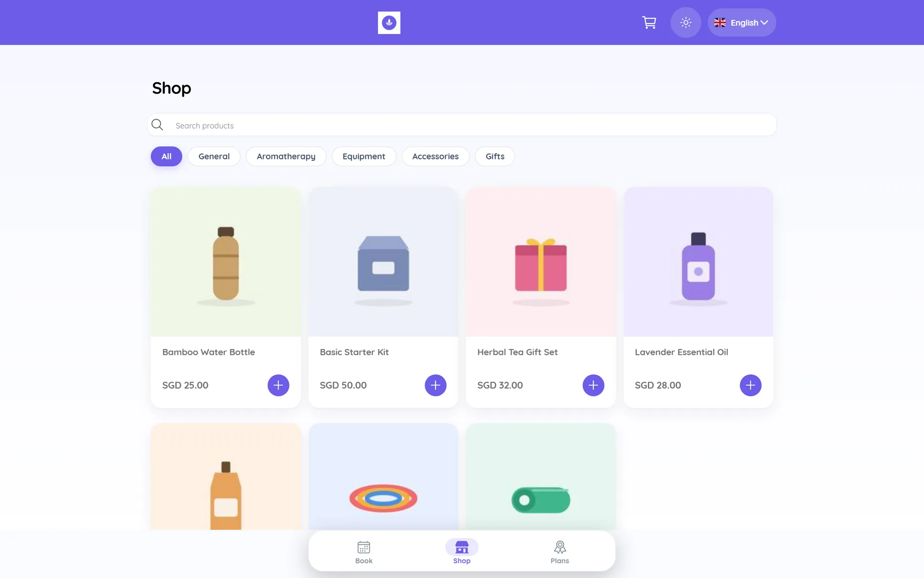Add Bamboo Water Bottle to cart

pyautogui.click(x=278, y=385)
